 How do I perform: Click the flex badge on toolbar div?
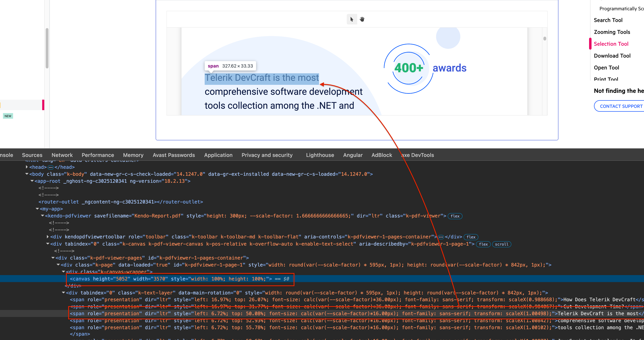pyautogui.click(x=471, y=237)
